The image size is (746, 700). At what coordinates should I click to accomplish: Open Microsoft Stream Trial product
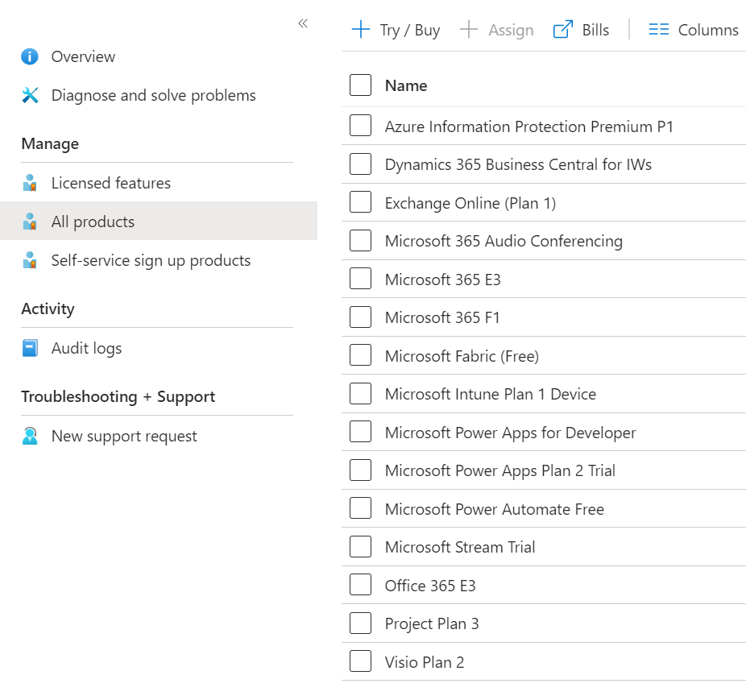(x=459, y=548)
